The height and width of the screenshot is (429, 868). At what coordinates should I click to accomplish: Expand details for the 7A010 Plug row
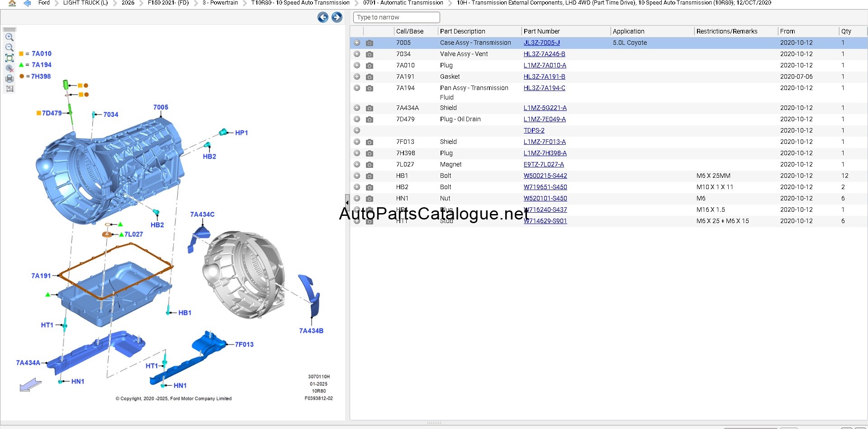click(x=357, y=65)
